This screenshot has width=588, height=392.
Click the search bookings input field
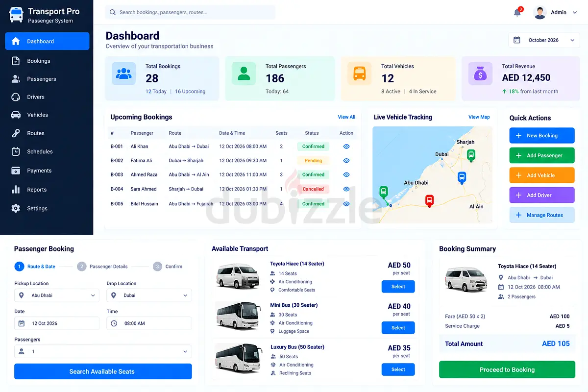pyautogui.click(x=190, y=13)
